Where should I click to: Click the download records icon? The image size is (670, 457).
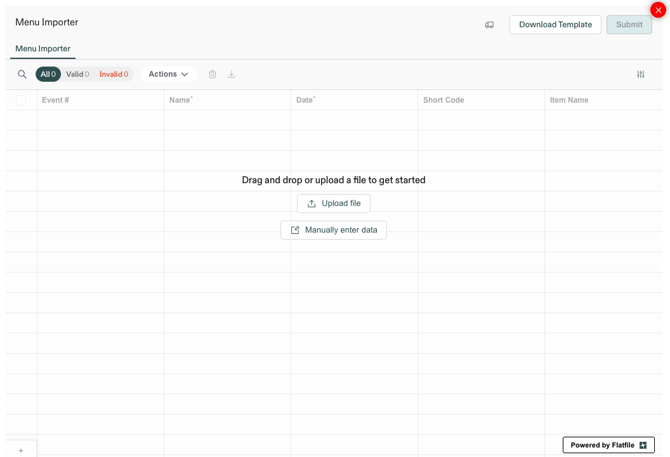[231, 74]
